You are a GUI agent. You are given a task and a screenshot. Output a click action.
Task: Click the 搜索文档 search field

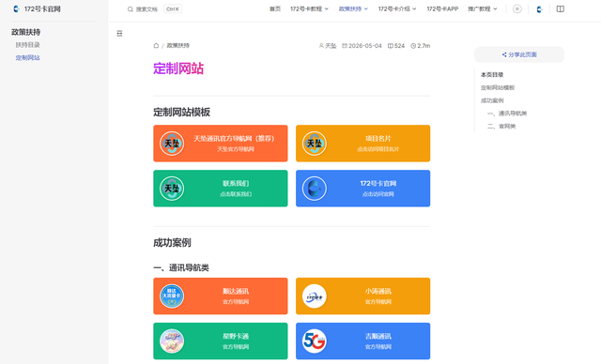pyautogui.click(x=154, y=9)
